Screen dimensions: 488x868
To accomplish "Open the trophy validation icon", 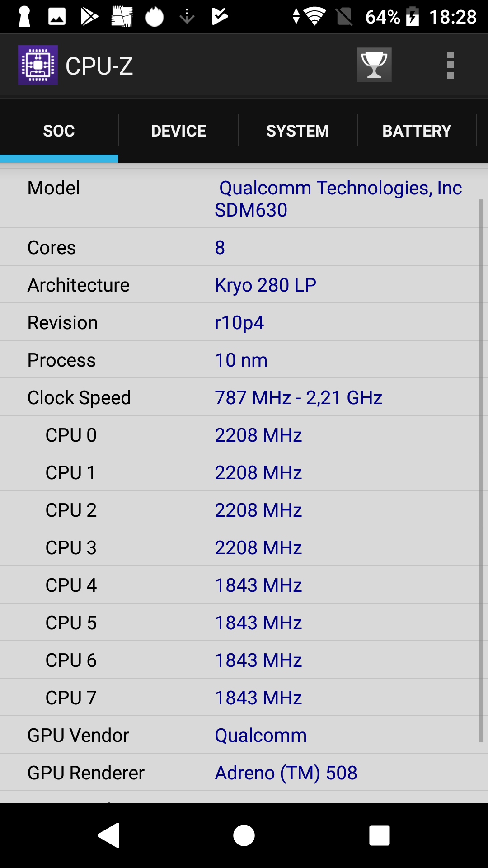I will 374,65.
